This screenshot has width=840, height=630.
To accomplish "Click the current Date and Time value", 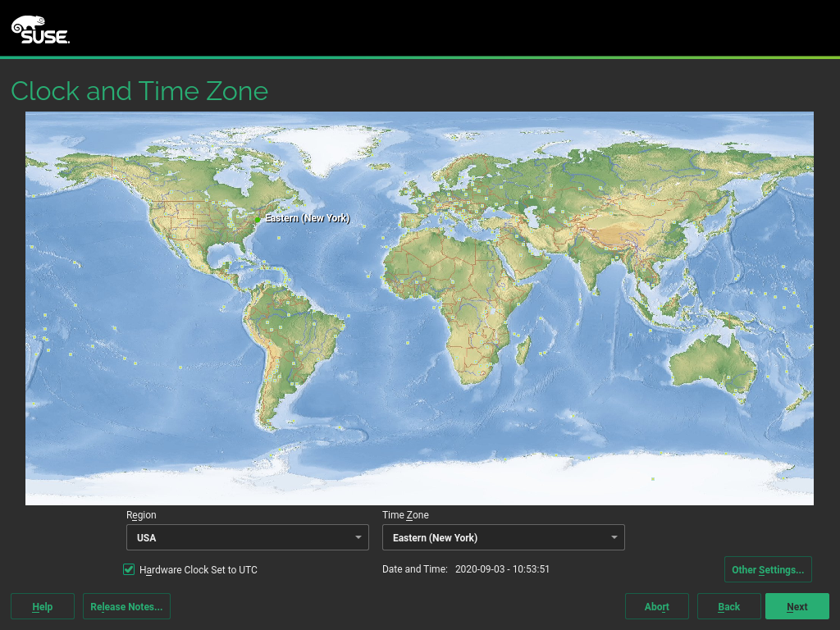I will pyautogui.click(x=502, y=569).
